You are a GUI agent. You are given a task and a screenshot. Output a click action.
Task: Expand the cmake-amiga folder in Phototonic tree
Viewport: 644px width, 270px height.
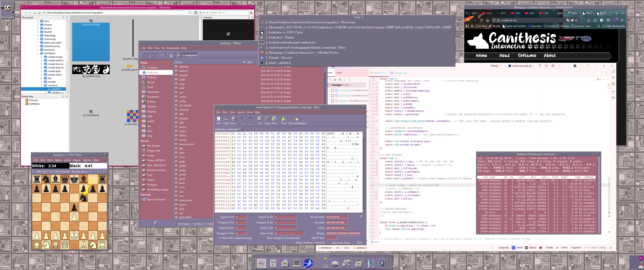tap(42, 57)
